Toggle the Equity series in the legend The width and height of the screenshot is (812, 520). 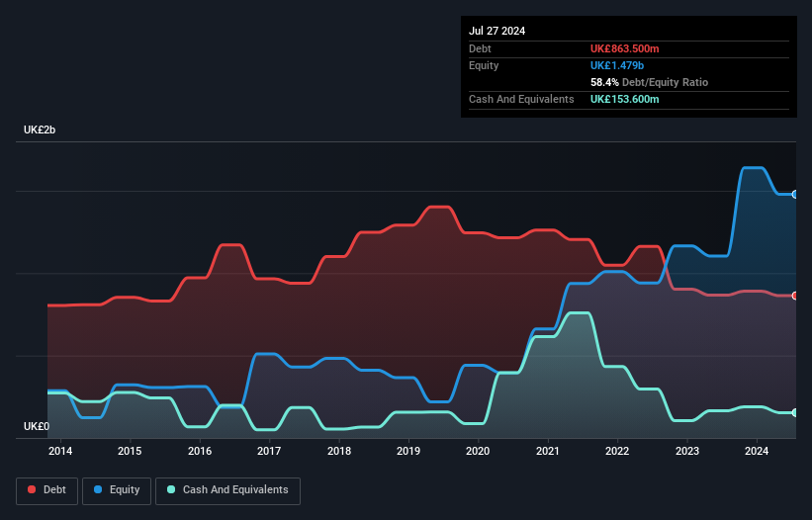pos(117,490)
